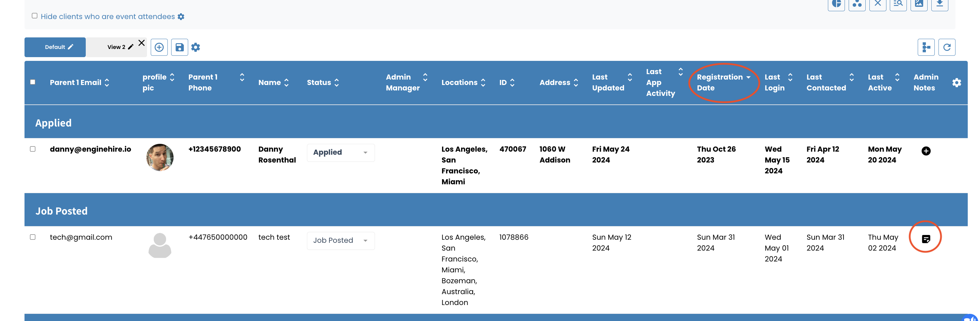The image size is (980, 321).
Task: View admin note for tech test
Action: point(926,239)
